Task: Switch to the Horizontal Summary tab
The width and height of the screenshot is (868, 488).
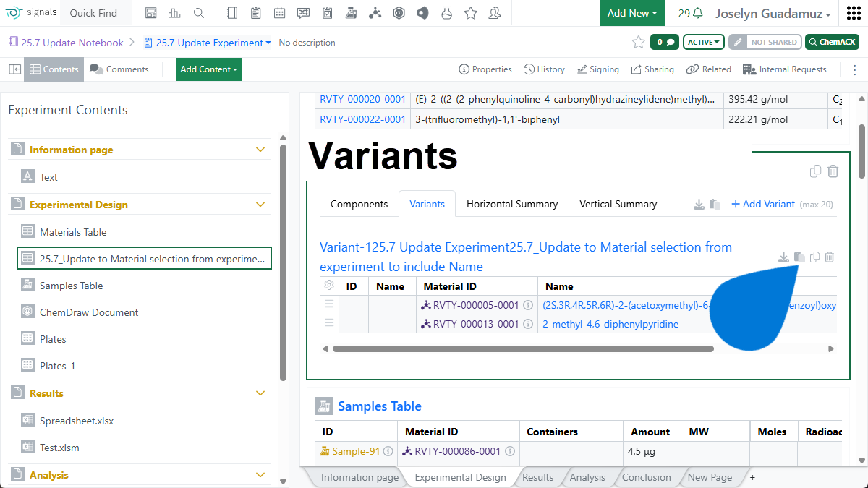Action: tap(511, 204)
